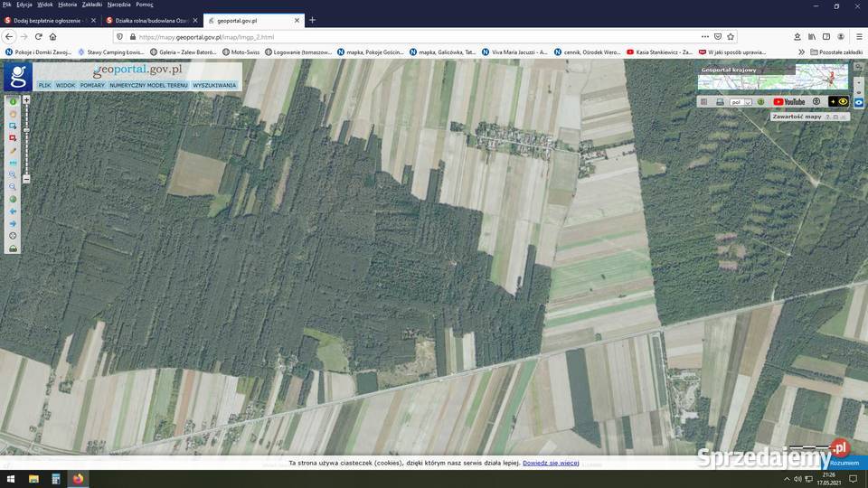
Task: Click the zoom out magnifier tool
Action: click(x=13, y=187)
